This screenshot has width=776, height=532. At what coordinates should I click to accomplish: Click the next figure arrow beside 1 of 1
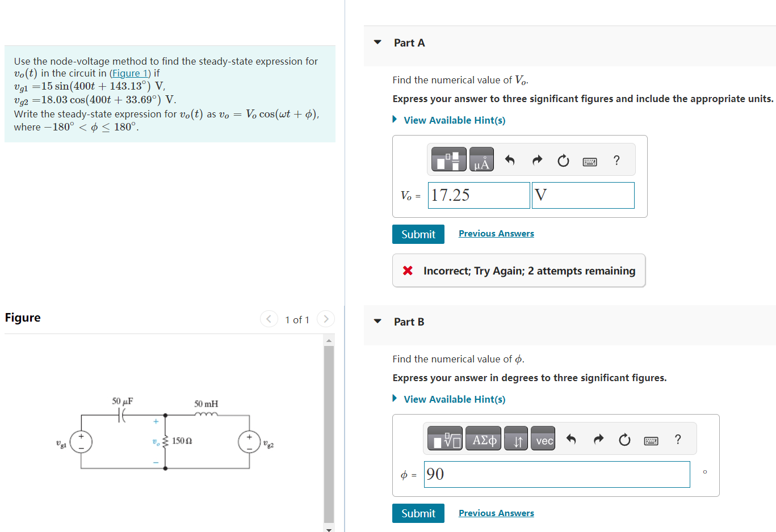(x=325, y=319)
